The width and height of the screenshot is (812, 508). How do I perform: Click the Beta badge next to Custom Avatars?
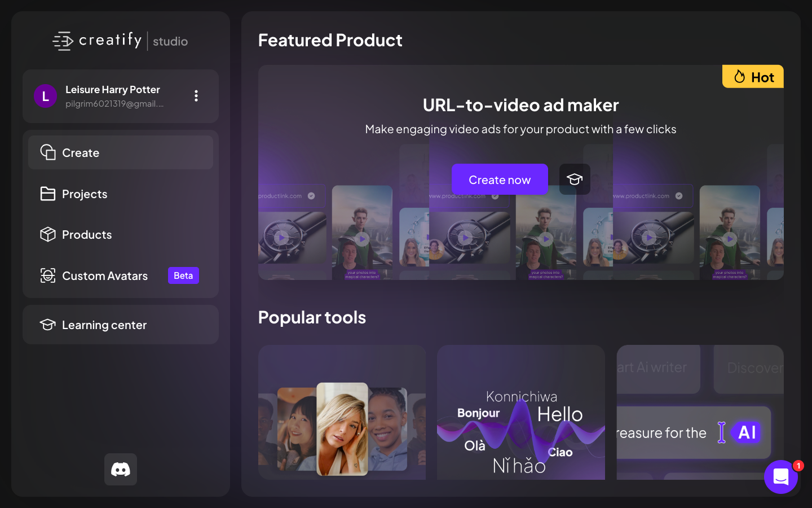183,275
